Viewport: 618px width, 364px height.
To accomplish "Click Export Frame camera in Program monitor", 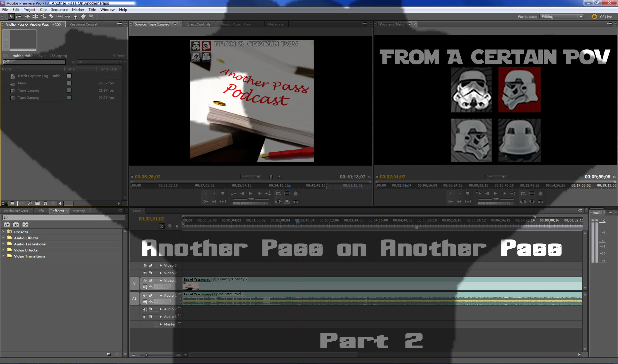I will (x=541, y=202).
